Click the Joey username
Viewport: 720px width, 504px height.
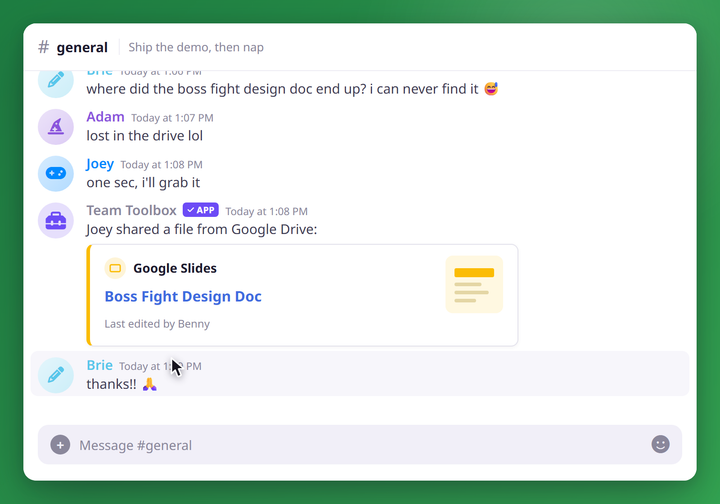tap(100, 164)
